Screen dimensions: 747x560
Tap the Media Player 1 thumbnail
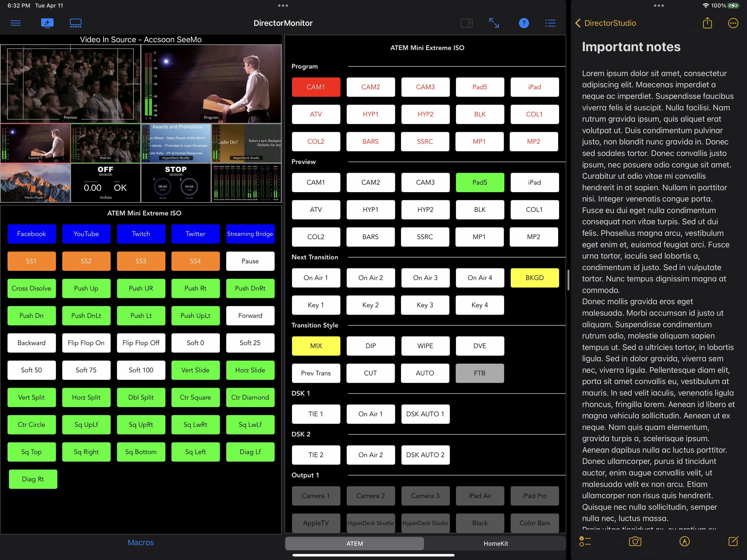tap(36, 183)
